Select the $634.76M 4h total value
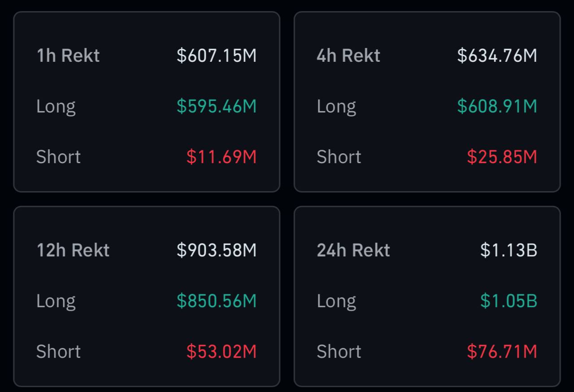The width and height of the screenshot is (574, 392). pos(497,56)
